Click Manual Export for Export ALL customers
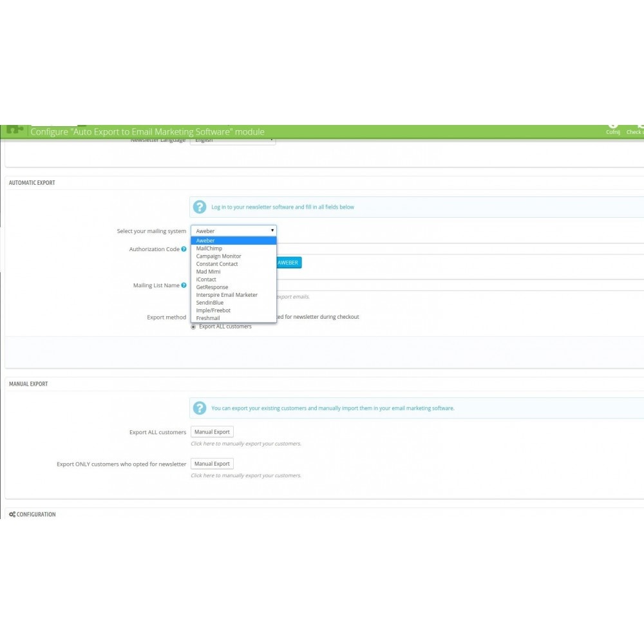Image resolution: width=644 pixels, height=644 pixels. tap(212, 432)
